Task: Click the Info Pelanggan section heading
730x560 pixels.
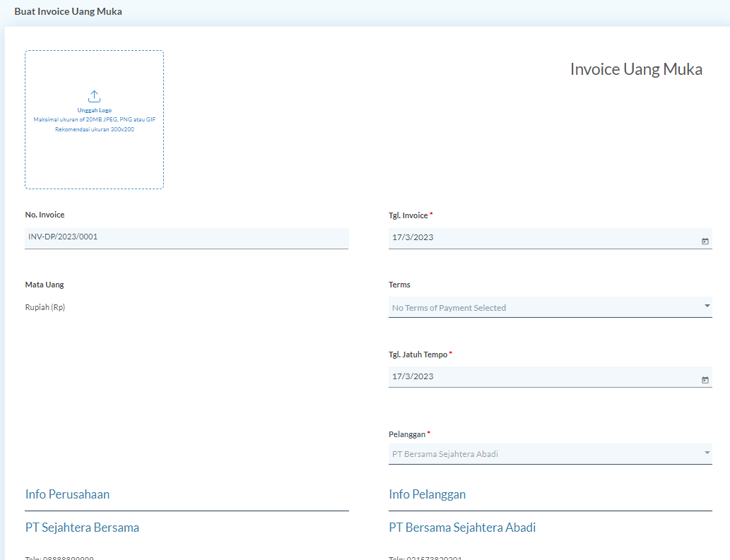Action: pos(427,494)
